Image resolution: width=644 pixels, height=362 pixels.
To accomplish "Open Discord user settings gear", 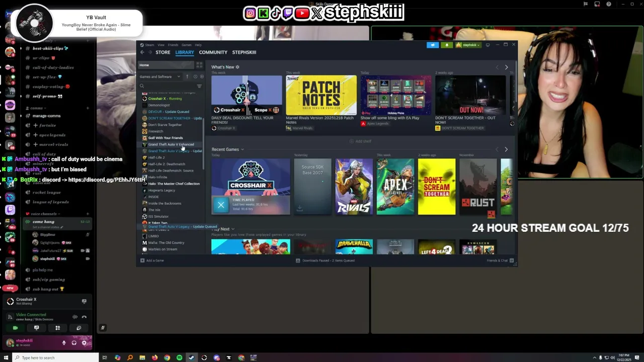I will click(x=84, y=343).
